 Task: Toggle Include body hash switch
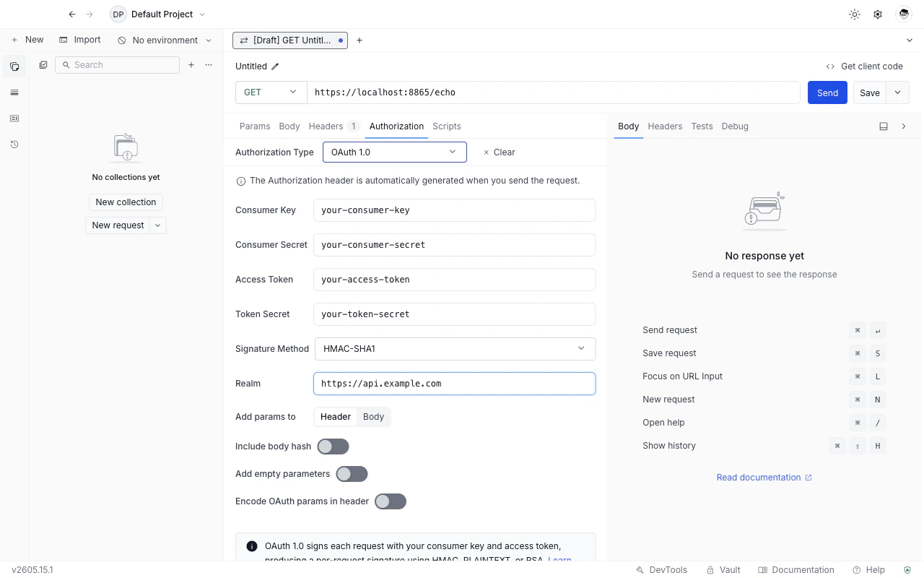coord(333,447)
